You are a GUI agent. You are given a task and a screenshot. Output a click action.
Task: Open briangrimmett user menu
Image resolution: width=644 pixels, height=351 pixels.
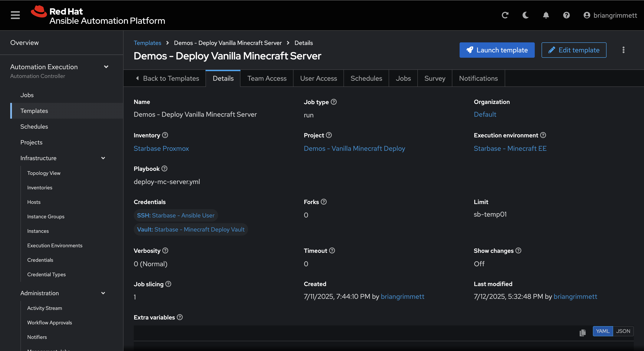(610, 15)
